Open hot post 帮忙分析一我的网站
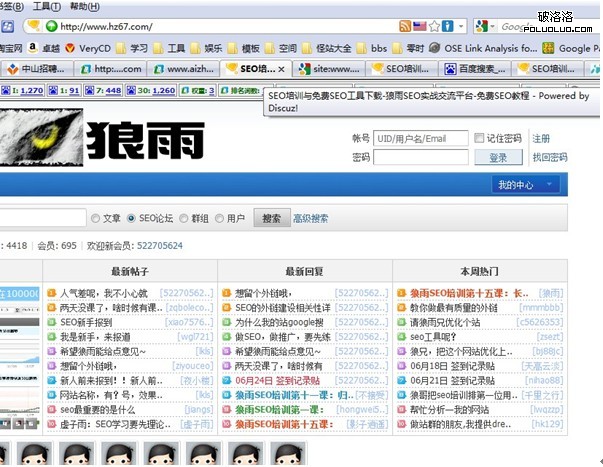This screenshot has height=467, width=603. pyautogui.click(x=450, y=410)
